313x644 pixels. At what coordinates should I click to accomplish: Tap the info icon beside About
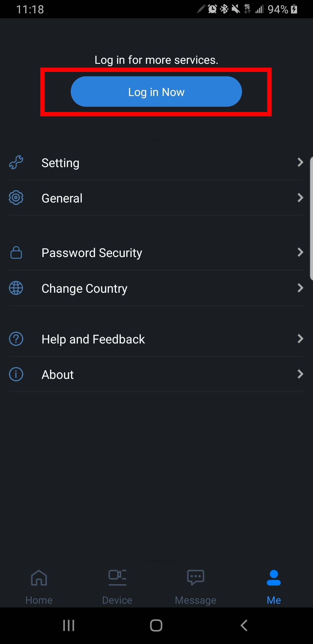pos(16,374)
